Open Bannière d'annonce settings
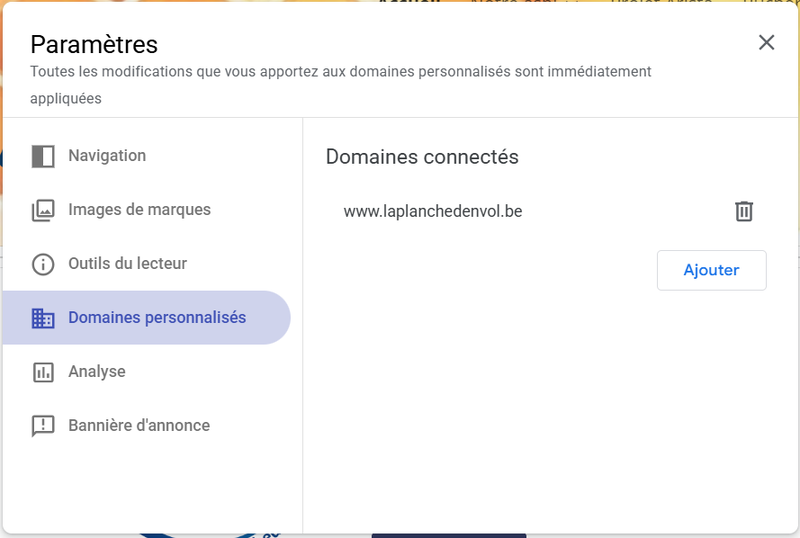The image size is (800, 538). click(139, 426)
